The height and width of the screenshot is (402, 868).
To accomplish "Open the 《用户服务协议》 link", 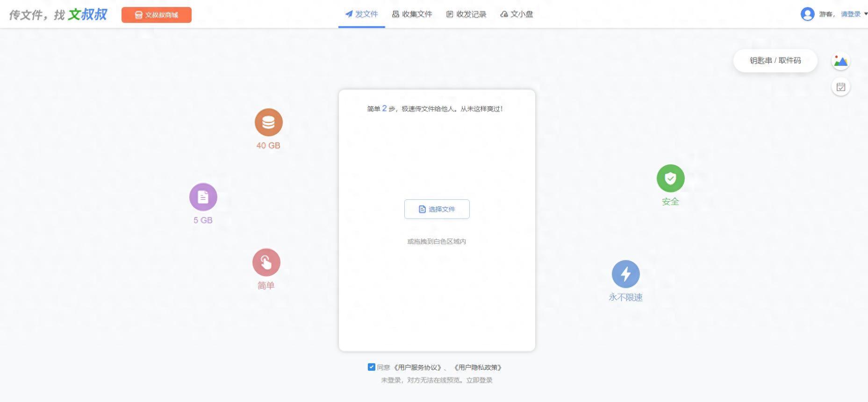I will pyautogui.click(x=417, y=367).
